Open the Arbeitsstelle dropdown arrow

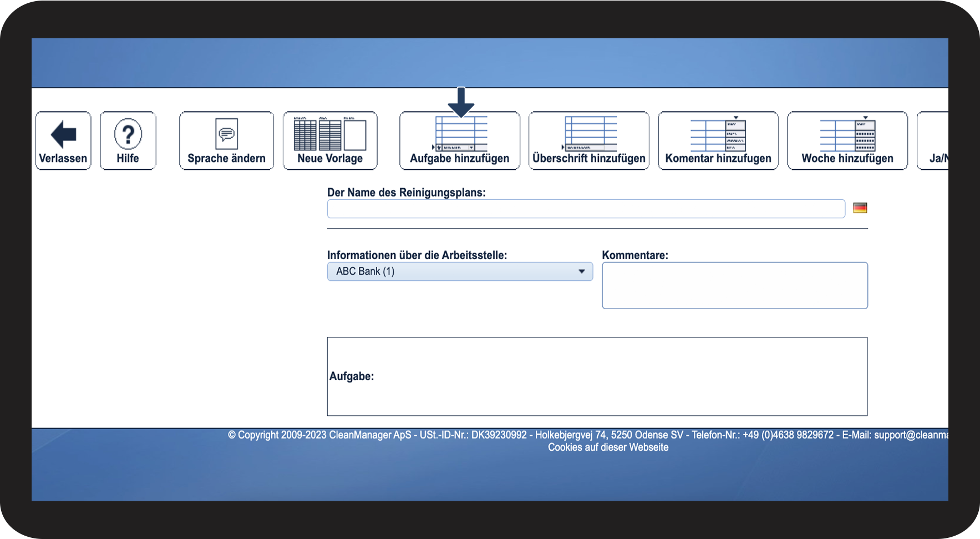click(581, 271)
